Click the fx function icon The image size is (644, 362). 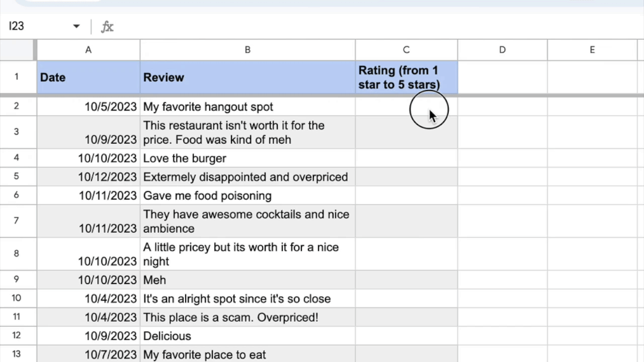(107, 27)
